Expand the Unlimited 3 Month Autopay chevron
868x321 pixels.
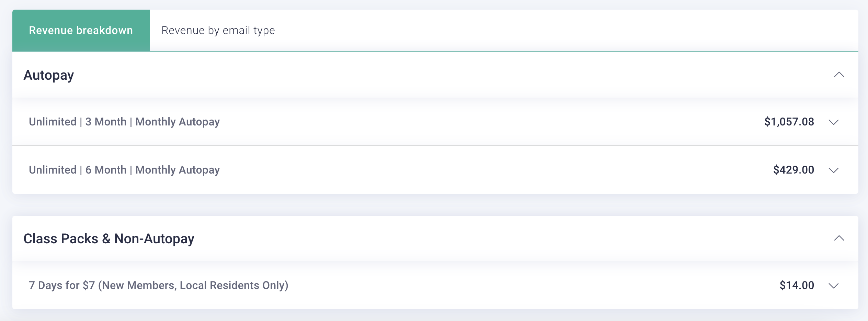coord(833,122)
